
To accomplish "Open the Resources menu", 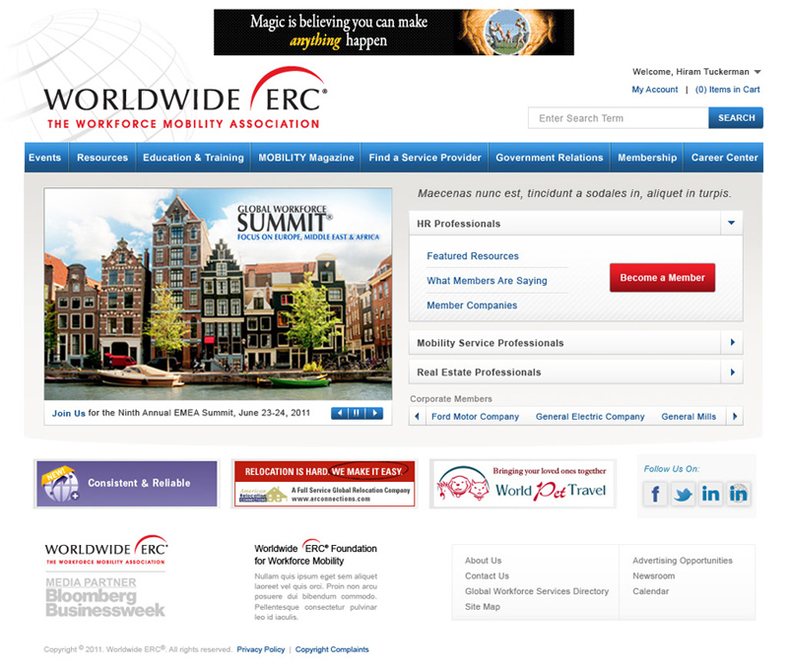I will (102, 158).
